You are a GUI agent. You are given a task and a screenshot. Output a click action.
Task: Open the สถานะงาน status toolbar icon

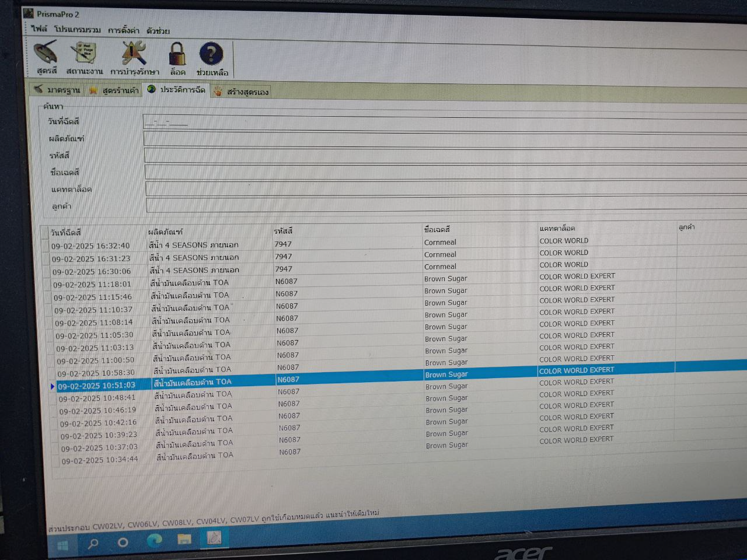pyautogui.click(x=84, y=58)
